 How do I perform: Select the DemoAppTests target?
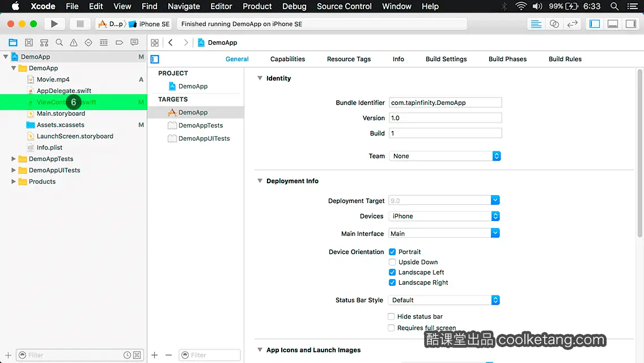[x=196, y=125]
